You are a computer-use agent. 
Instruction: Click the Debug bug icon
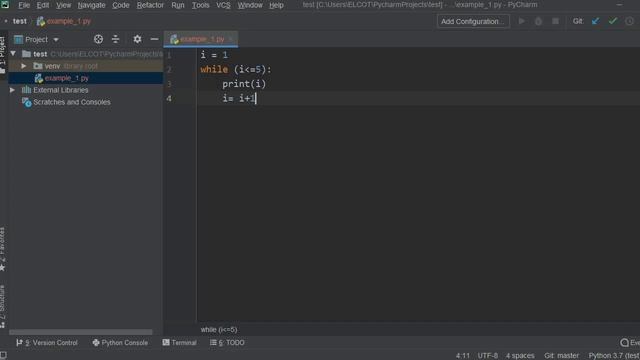538,21
